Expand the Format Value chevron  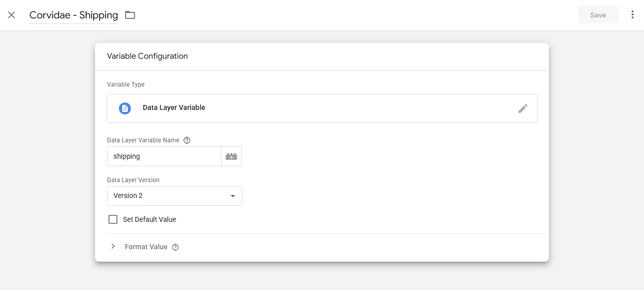(113, 247)
